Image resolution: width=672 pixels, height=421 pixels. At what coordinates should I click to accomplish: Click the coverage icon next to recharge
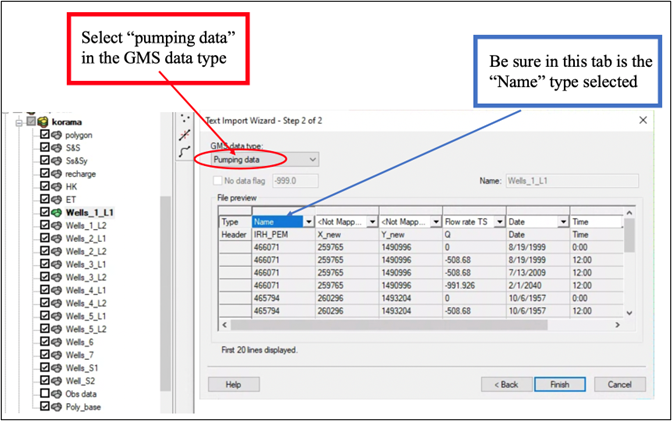point(57,174)
